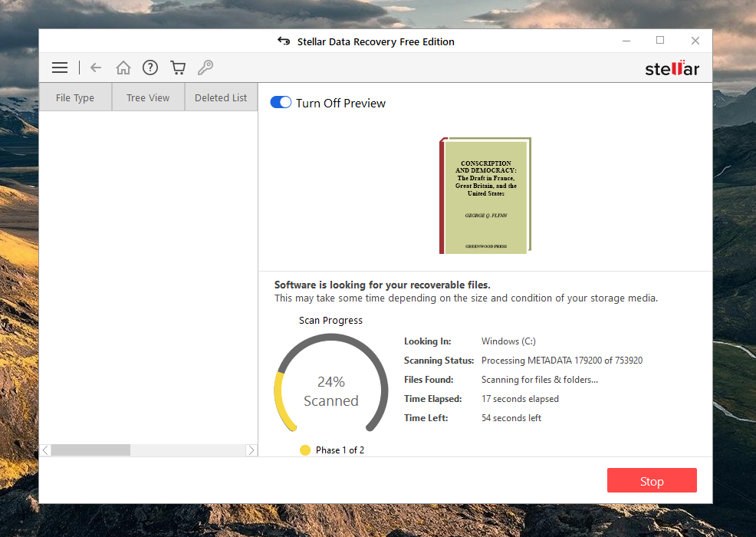
Task: Click the Stellar logo
Action: tap(672, 68)
